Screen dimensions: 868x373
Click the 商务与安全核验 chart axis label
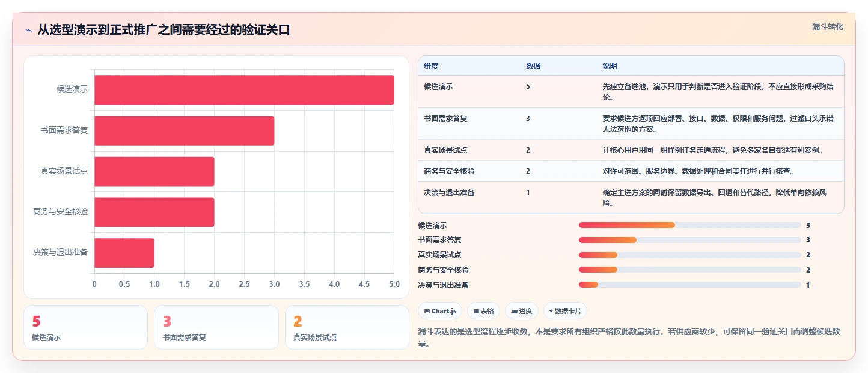coord(61,211)
